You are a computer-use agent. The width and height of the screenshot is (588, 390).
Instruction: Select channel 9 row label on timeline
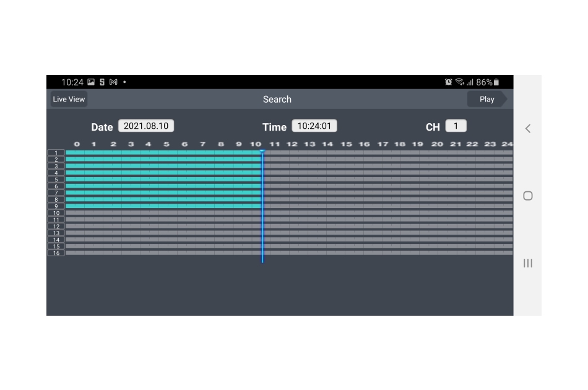coord(56,206)
